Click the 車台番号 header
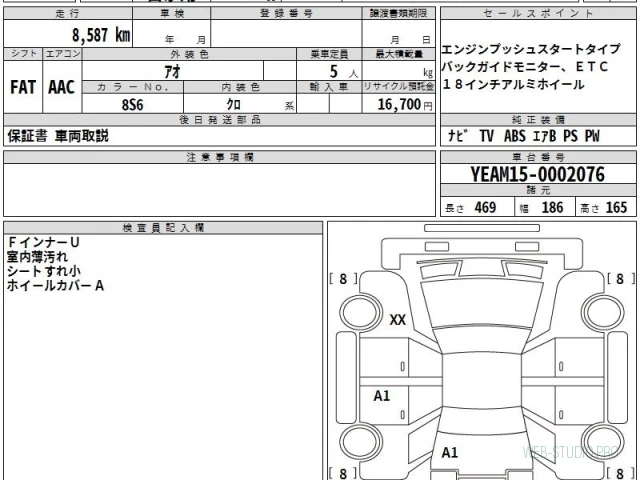This screenshot has height=480, width=640. (538, 157)
